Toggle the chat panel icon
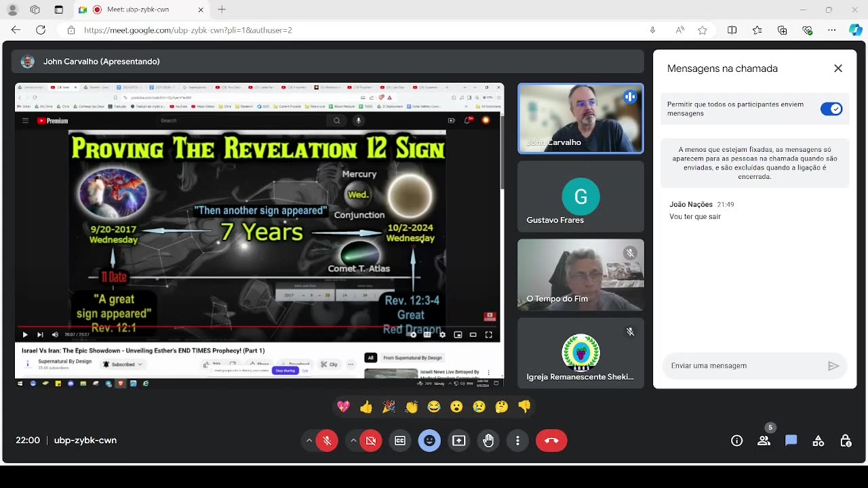Viewport: 868px width, 488px height. [791, 441]
